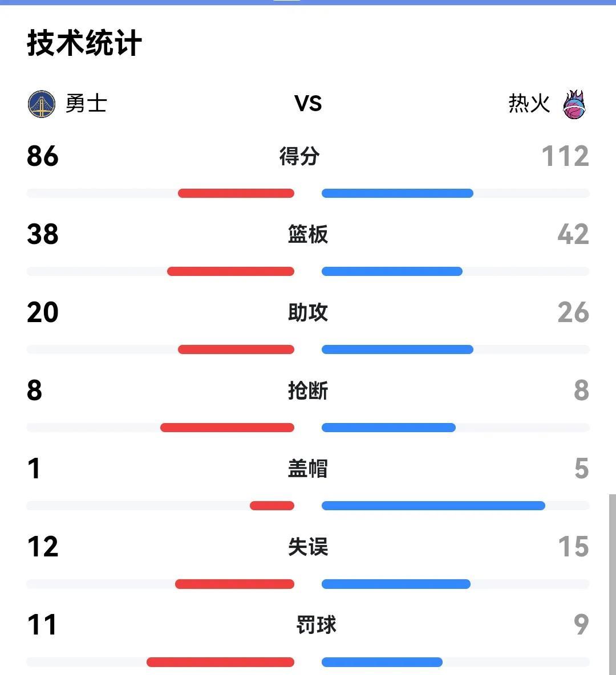Image resolution: width=616 pixels, height=675 pixels.
Task: Tap the Heat team logo icon
Action: 574,104
